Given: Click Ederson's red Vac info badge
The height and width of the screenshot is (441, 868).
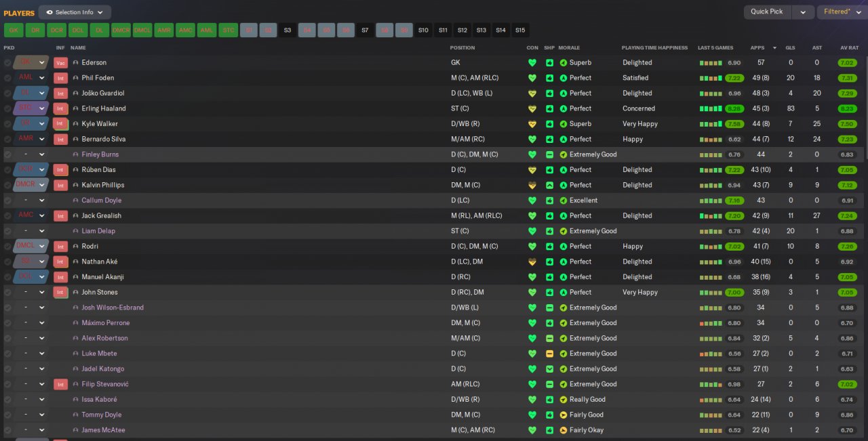Looking at the screenshot, I should point(61,62).
